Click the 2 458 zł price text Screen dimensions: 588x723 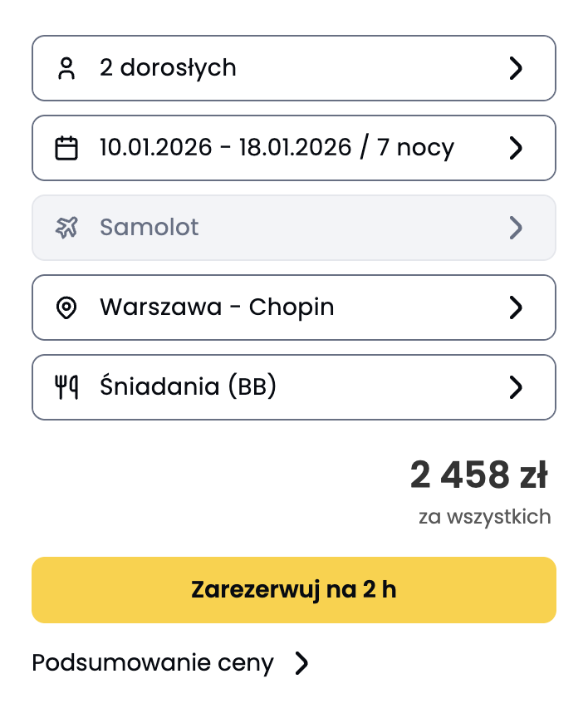coord(478,474)
